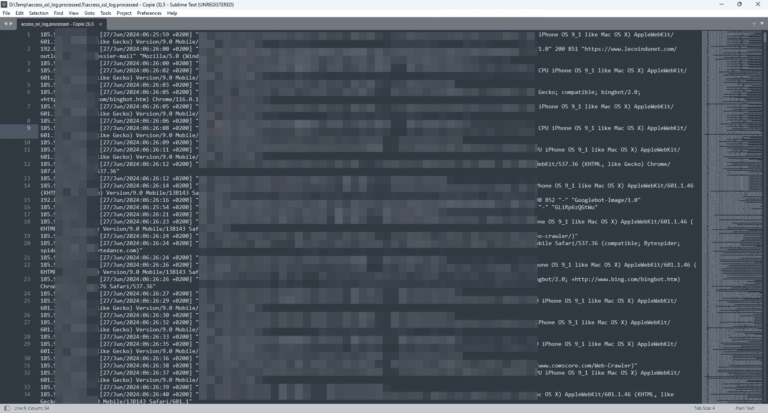
Task: Click the previous tab arrow
Action: [x=5, y=24]
